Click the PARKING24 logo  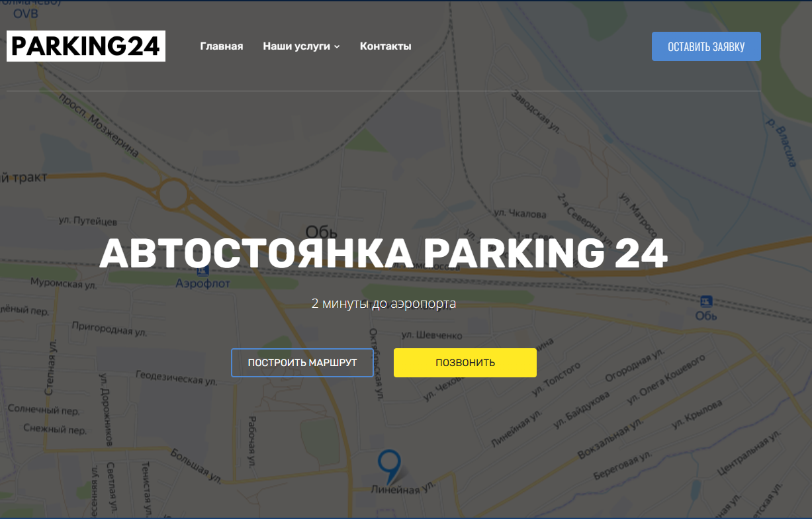pos(86,46)
